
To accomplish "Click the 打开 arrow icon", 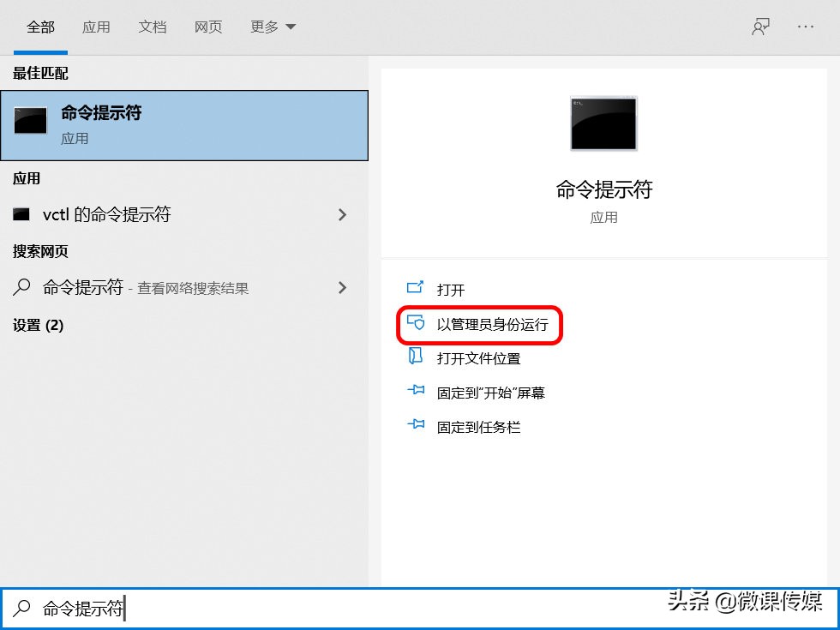I will click(x=416, y=289).
